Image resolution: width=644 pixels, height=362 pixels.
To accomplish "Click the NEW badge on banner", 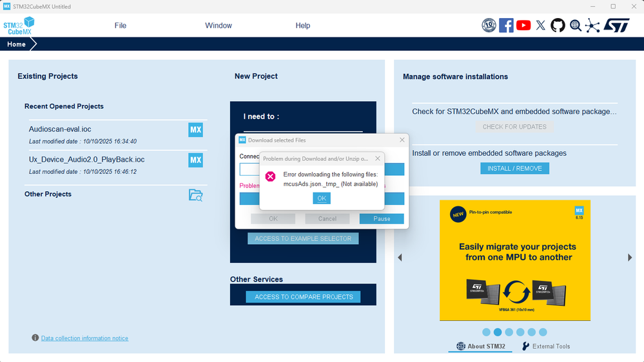I will (x=458, y=214).
